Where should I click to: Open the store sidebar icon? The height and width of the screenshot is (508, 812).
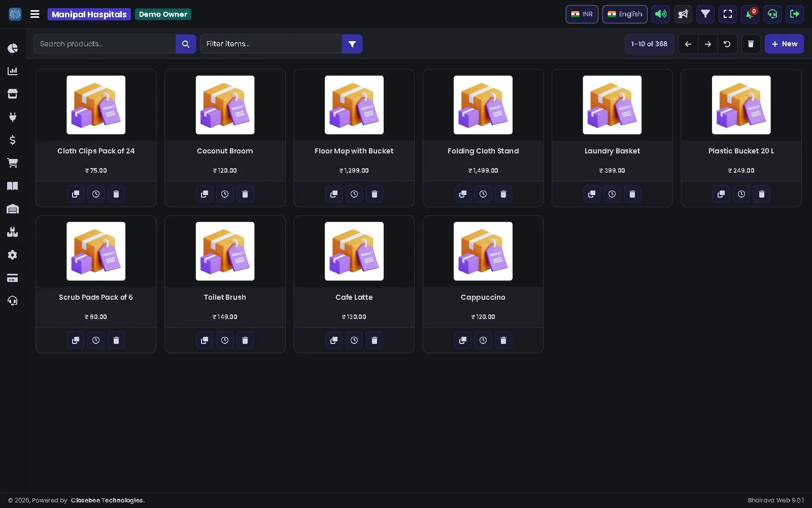tap(13, 94)
